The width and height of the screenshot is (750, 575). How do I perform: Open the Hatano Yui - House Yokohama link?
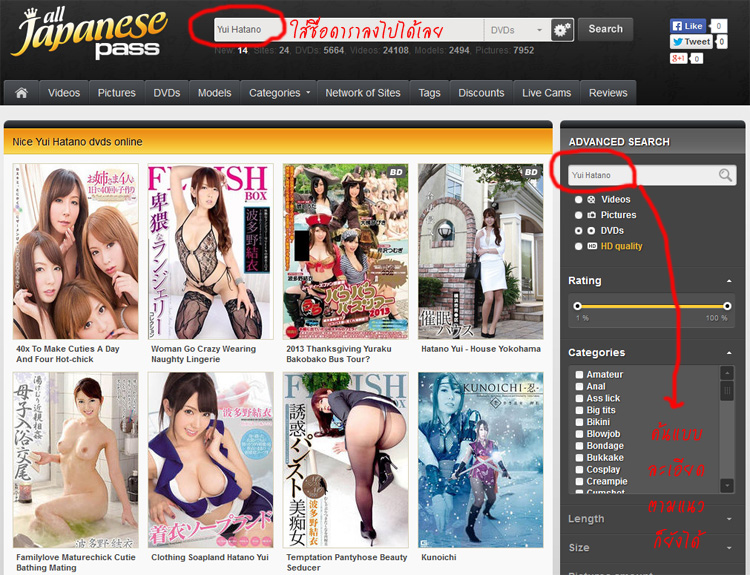[481, 349]
